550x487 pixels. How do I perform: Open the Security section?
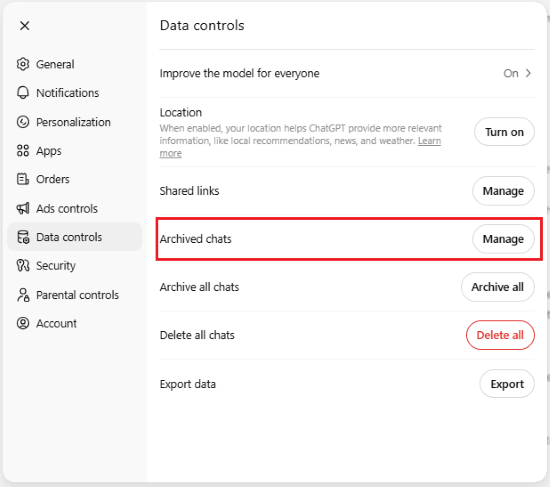pos(74,266)
